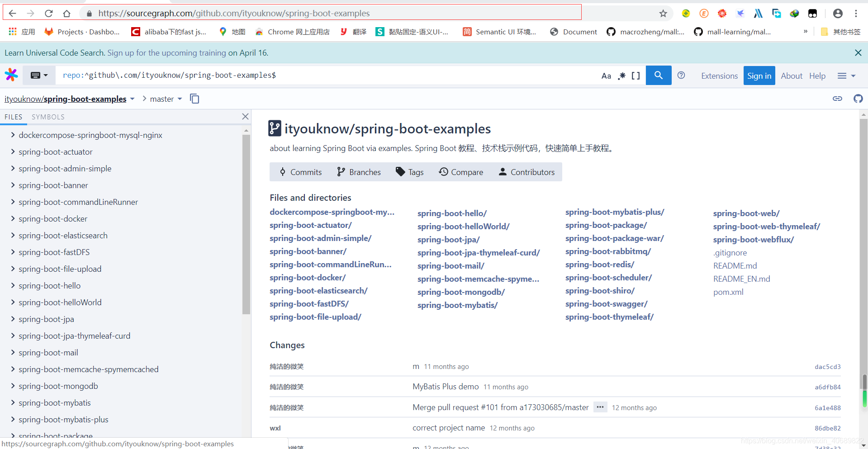Viewport: 868px width, 449px height.
Task: Reload the page with refresh icon
Action: click(49, 14)
